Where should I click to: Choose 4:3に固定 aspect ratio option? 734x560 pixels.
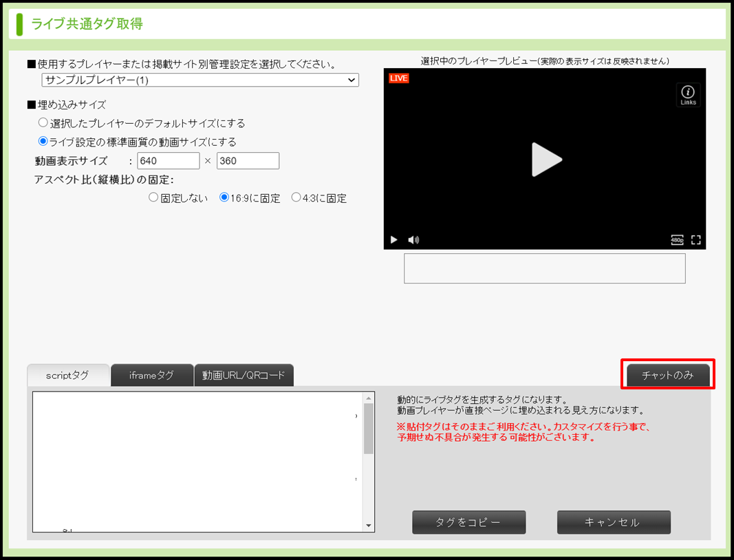point(296,197)
